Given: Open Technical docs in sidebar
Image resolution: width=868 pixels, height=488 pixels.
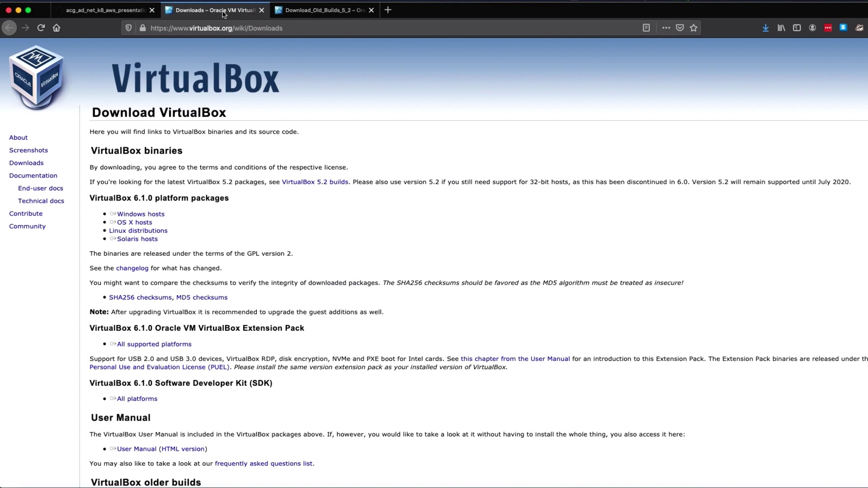Looking at the screenshot, I should coord(41,201).
